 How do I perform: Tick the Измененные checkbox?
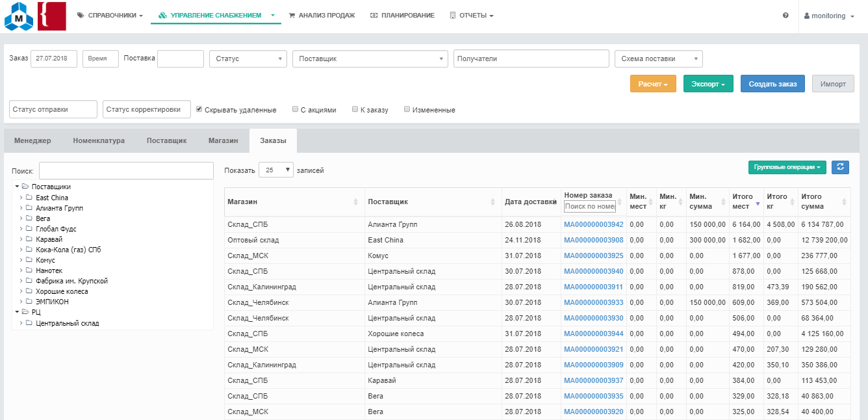tap(407, 109)
